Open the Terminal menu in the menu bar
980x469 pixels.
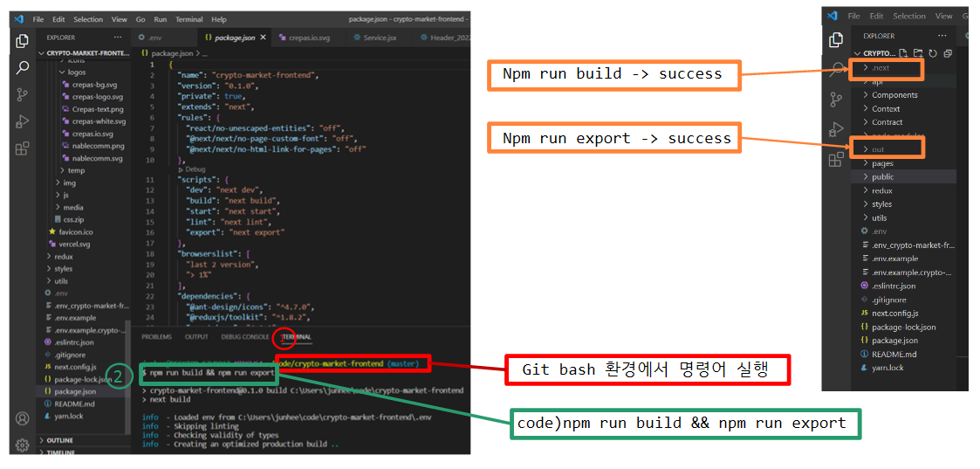188,19
